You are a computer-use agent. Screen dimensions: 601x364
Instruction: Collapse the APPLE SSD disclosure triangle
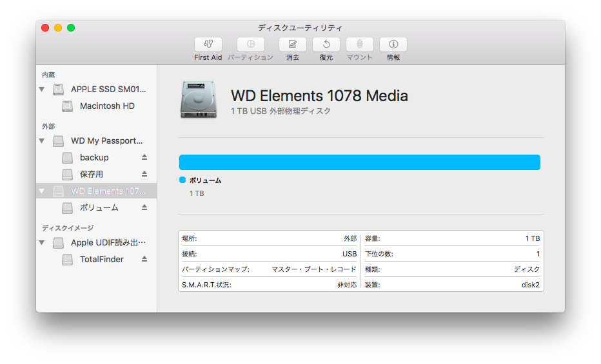(42, 90)
